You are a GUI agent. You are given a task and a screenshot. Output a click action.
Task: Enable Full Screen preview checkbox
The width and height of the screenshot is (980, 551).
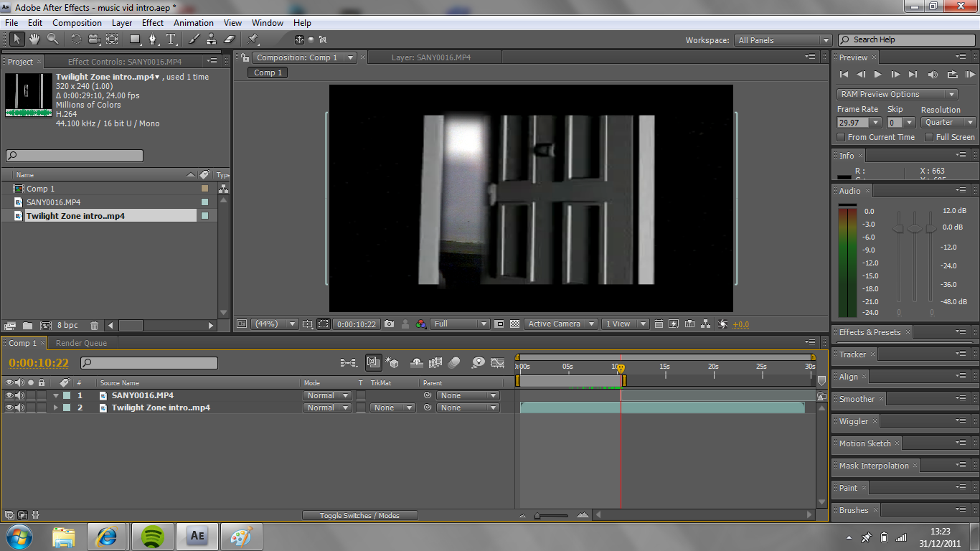coord(929,137)
